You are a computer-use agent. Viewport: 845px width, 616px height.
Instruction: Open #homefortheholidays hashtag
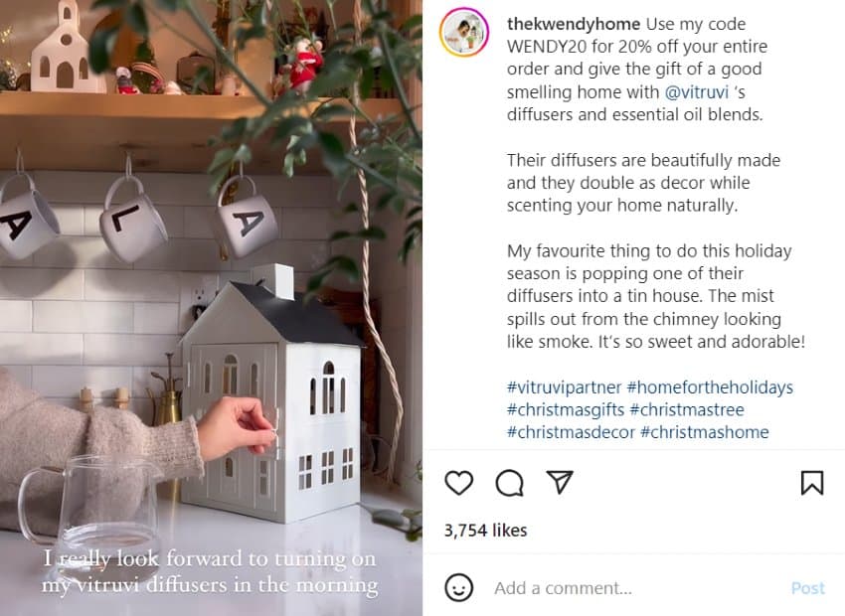point(710,387)
